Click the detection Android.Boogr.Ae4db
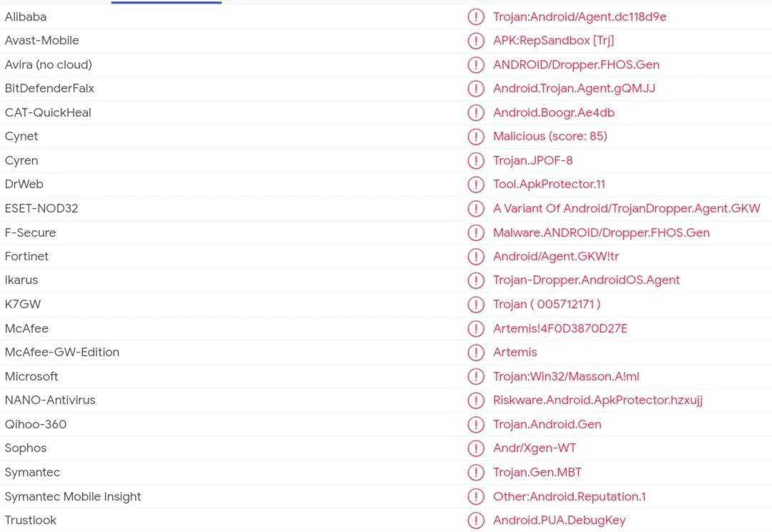Image resolution: width=772 pixels, height=532 pixels. click(x=554, y=113)
